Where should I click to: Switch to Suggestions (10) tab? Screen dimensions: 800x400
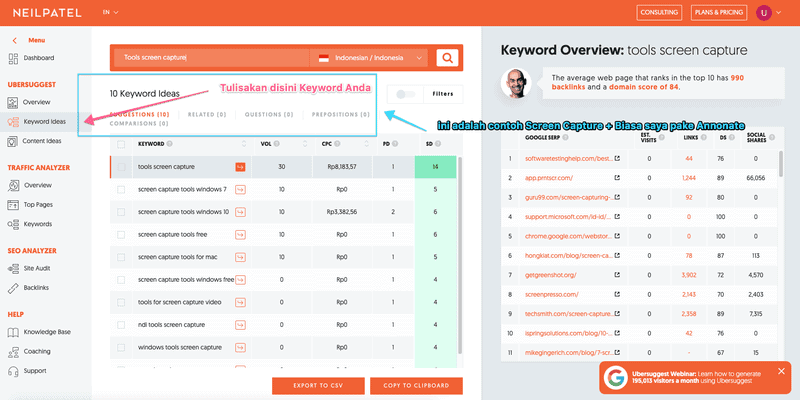click(x=139, y=115)
